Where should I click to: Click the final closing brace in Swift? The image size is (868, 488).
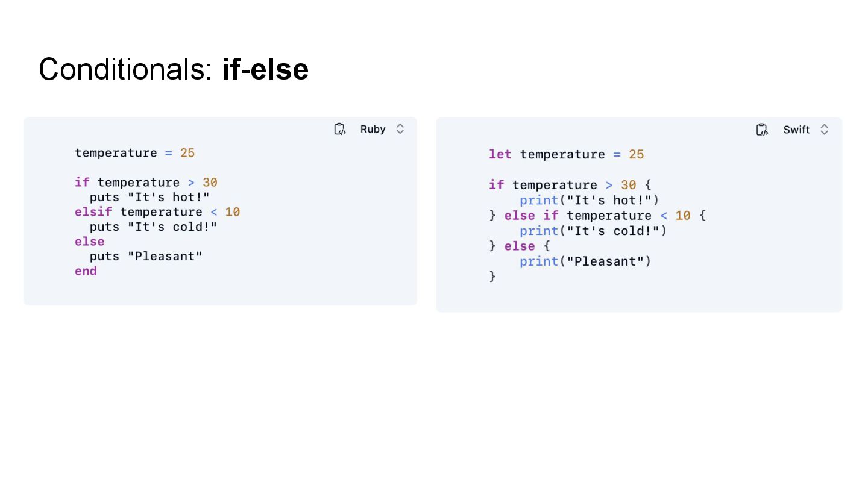tap(492, 277)
